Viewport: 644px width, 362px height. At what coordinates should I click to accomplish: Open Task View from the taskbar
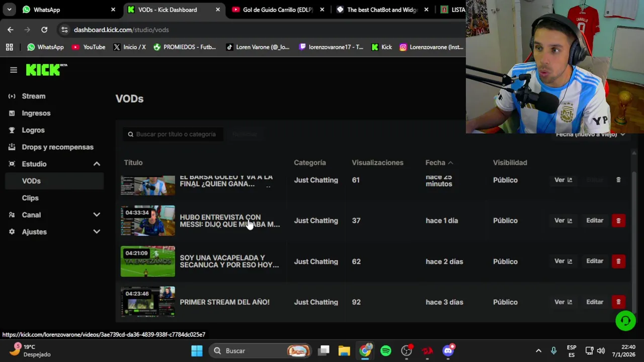(x=324, y=350)
